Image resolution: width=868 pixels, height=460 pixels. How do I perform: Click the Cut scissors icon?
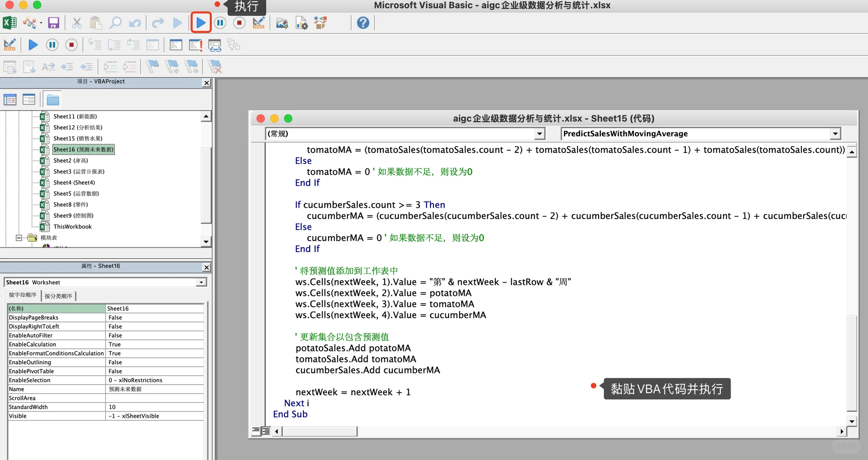click(x=77, y=23)
